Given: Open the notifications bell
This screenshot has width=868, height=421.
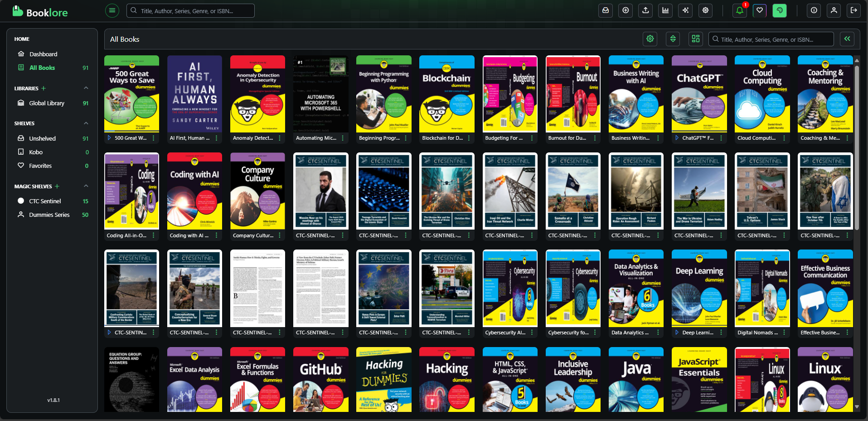Looking at the screenshot, I should (x=739, y=10).
